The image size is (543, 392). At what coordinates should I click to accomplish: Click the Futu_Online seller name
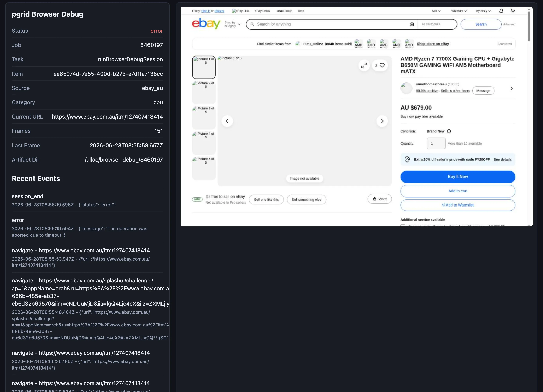[x=313, y=44]
